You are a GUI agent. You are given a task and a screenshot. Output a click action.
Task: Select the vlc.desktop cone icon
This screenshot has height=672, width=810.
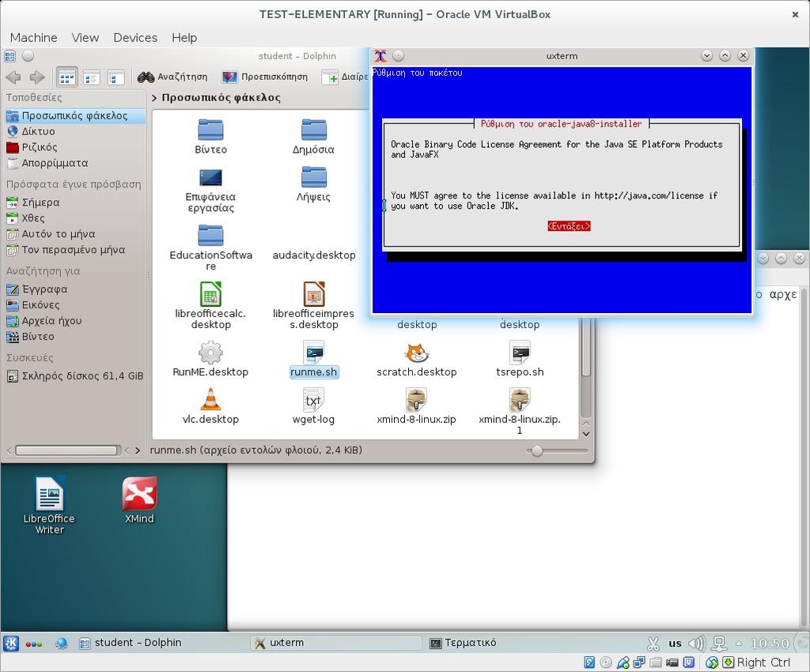210,399
